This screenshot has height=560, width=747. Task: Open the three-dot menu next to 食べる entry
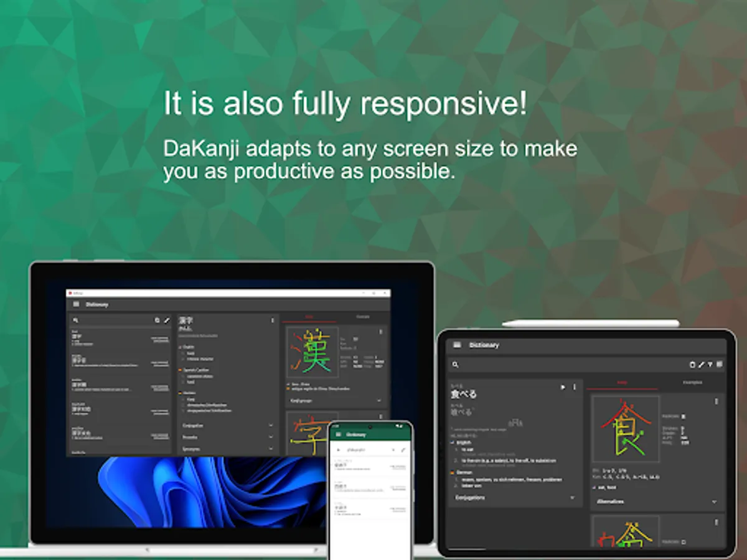point(574,387)
